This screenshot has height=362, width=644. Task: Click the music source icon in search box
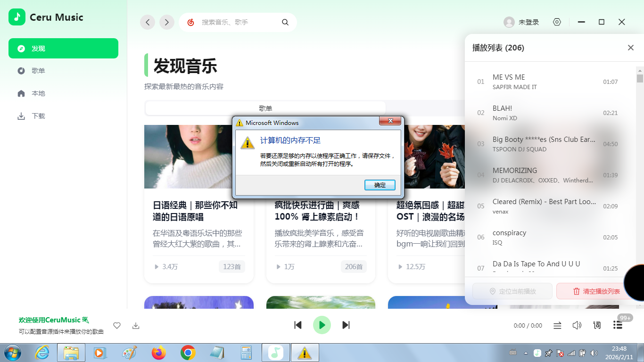click(x=190, y=22)
